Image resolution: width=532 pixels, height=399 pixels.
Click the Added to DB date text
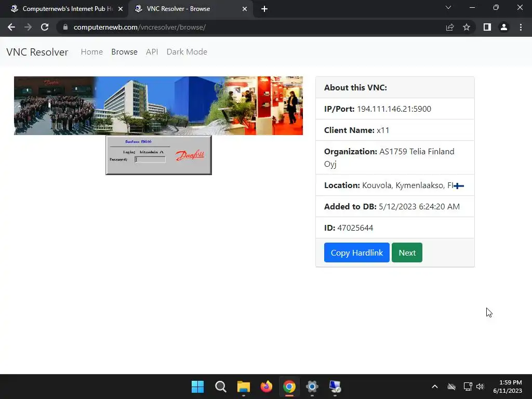[392, 207]
